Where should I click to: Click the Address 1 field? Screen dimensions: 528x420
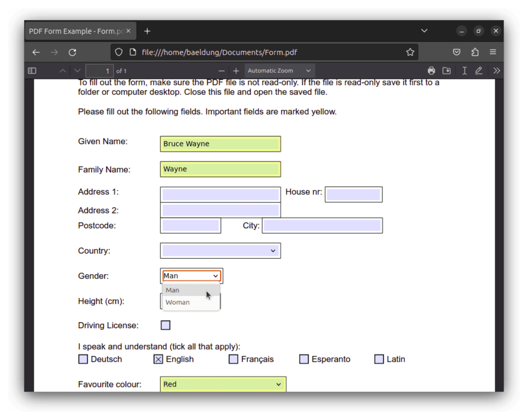point(221,194)
